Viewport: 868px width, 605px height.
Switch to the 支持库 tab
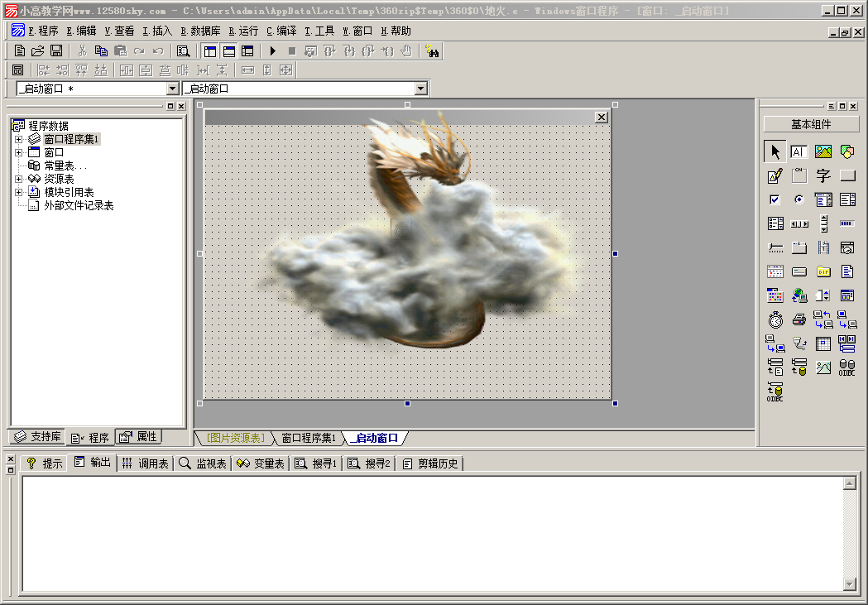37,437
